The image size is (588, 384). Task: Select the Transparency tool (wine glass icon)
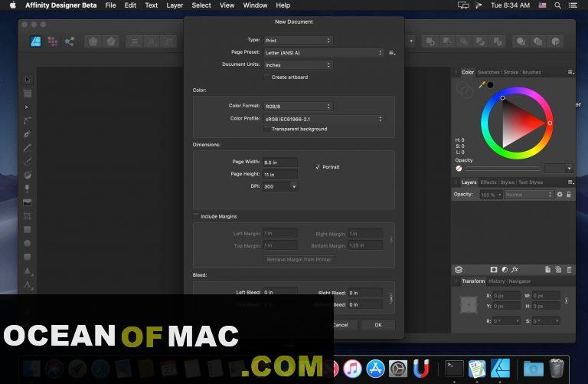click(x=27, y=189)
